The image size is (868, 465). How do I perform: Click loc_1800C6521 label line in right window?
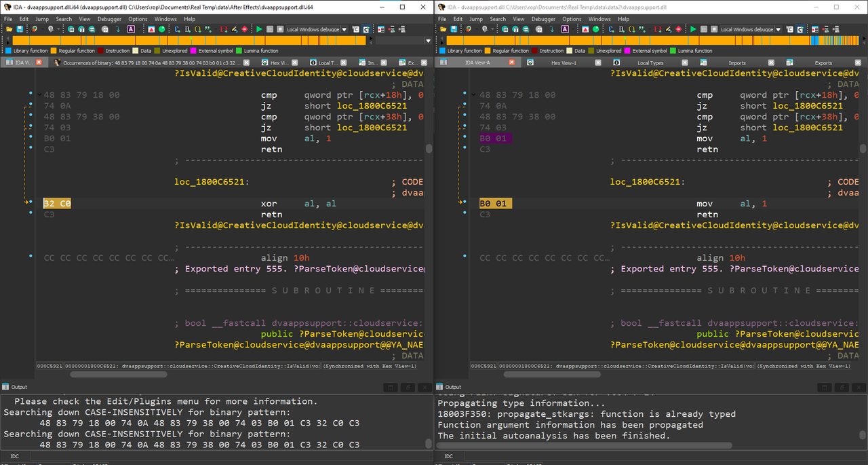tap(647, 182)
